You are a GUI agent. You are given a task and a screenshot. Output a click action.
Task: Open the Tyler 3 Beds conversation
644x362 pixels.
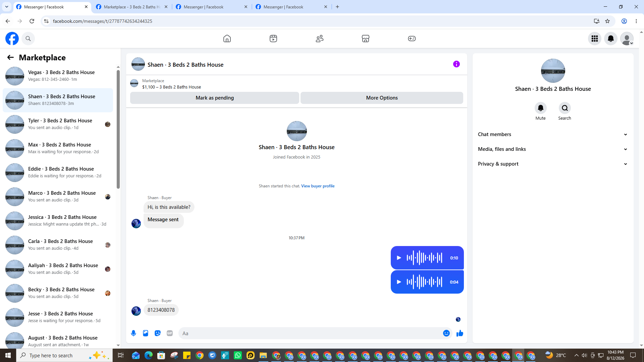(x=58, y=124)
